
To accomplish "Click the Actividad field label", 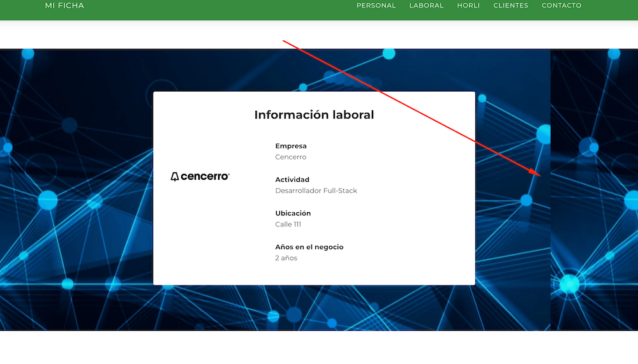I will (292, 180).
